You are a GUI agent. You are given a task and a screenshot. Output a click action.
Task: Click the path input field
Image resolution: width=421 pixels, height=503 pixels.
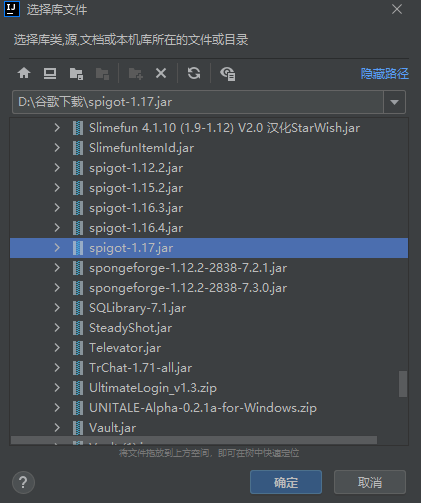point(198,102)
